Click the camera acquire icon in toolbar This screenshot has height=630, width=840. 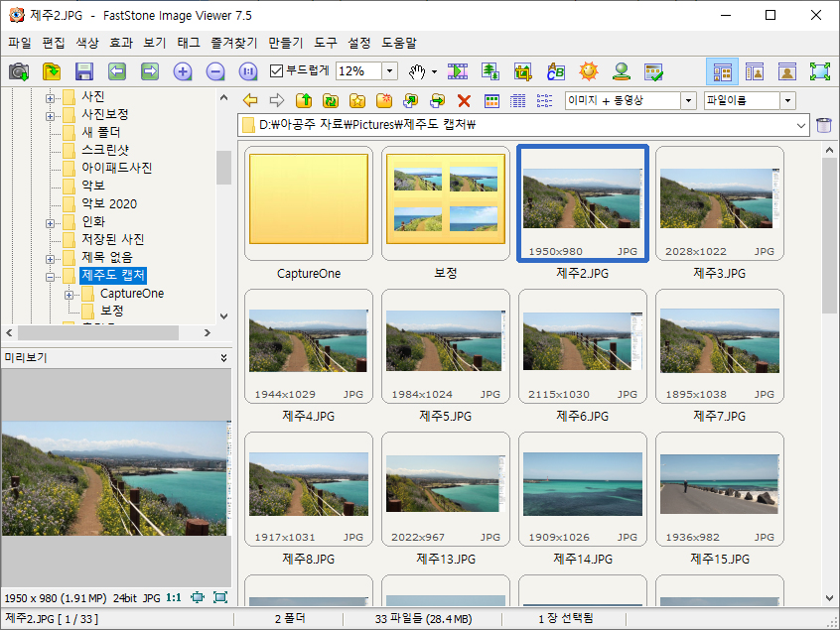[x=19, y=71]
